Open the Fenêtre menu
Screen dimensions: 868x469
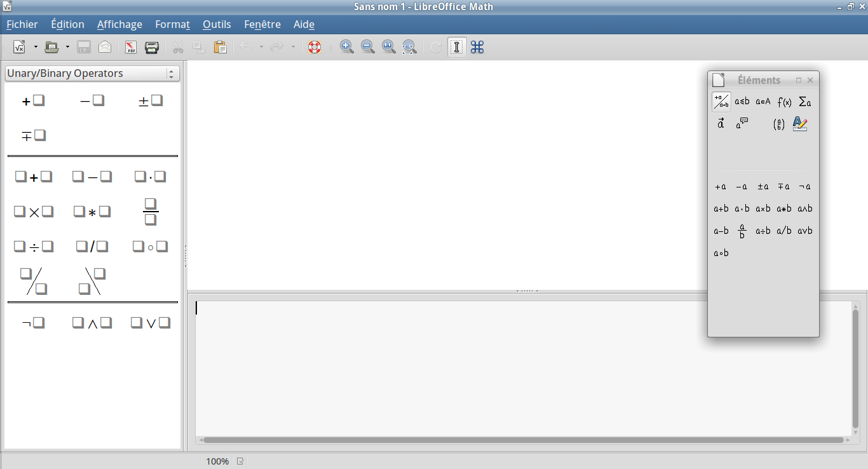[x=262, y=24]
